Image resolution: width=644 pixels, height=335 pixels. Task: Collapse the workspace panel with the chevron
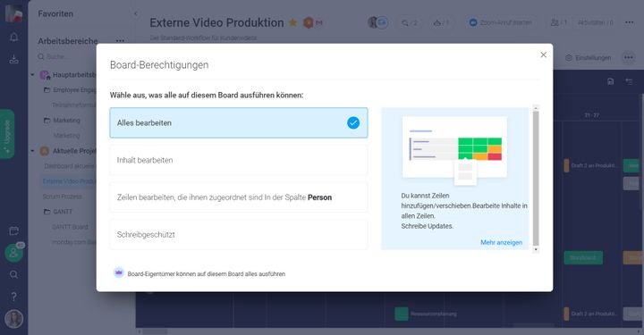pos(136,13)
